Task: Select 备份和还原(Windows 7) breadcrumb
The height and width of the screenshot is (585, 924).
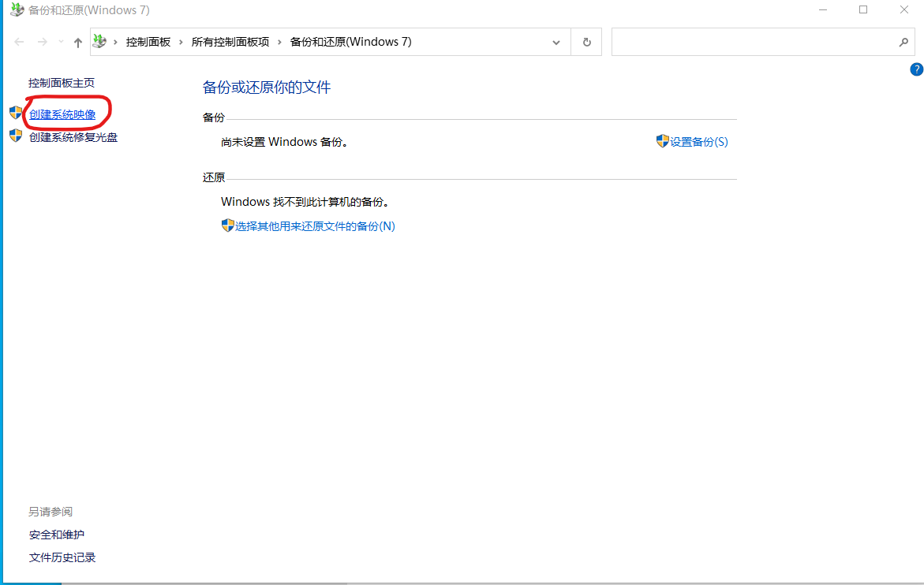Action: coord(350,42)
